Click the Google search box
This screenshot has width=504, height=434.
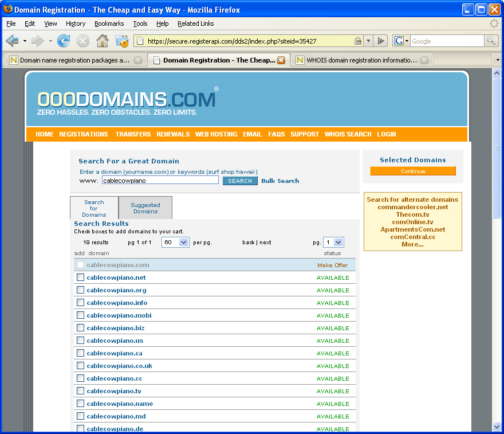tap(447, 41)
